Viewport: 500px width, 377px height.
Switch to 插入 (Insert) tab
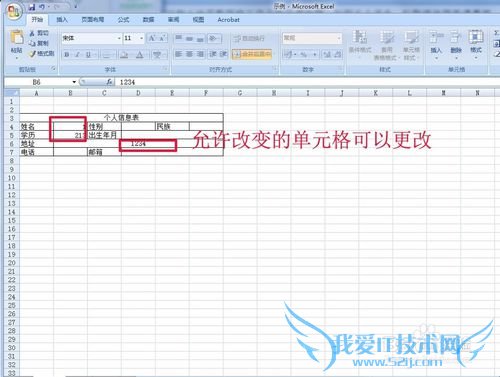[x=62, y=20]
